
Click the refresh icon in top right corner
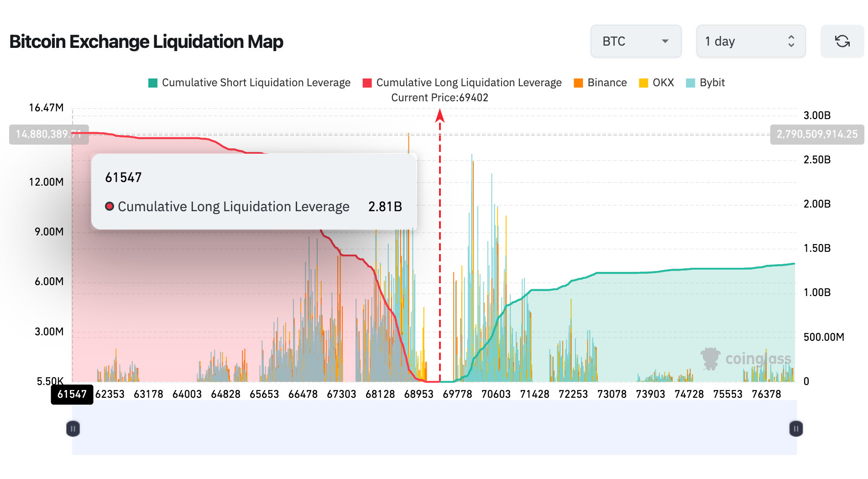tap(842, 41)
